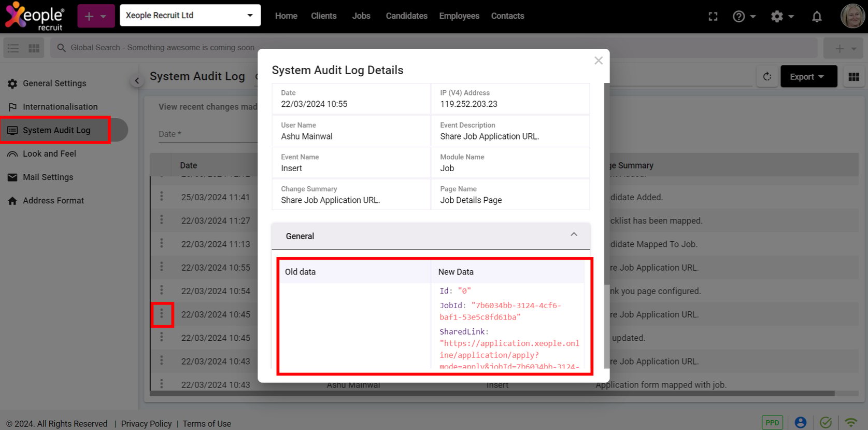
Task: Open row menu for last 22/03/2024 10:43
Action: [162, 383]
